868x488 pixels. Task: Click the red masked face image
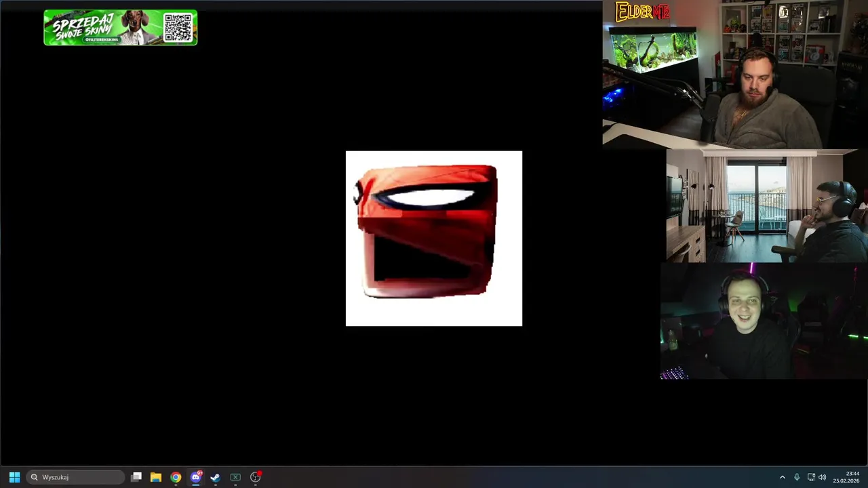[x=434, y=238]
